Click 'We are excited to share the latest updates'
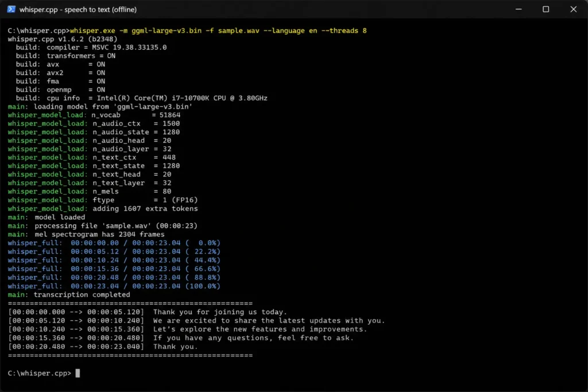Viewport: 588px width, 392px height. (x=248, y=321)
